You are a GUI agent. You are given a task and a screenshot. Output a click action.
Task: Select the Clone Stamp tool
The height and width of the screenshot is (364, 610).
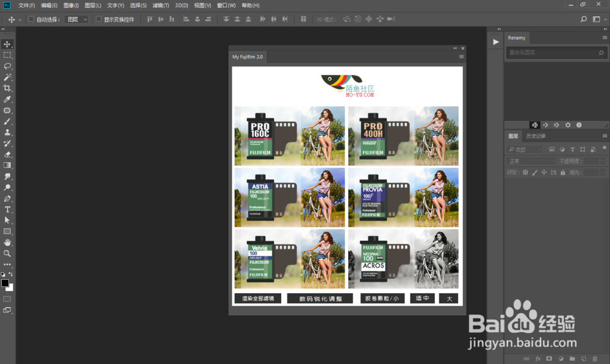click(7, 132)
